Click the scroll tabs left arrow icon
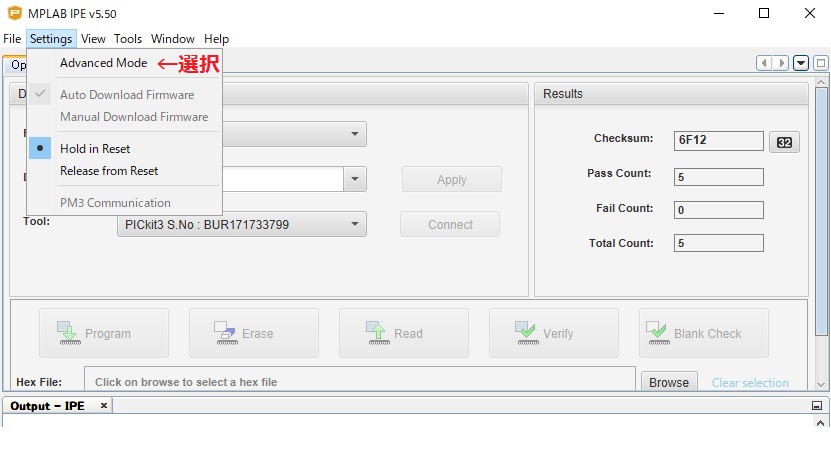 (x=764, y=63)
